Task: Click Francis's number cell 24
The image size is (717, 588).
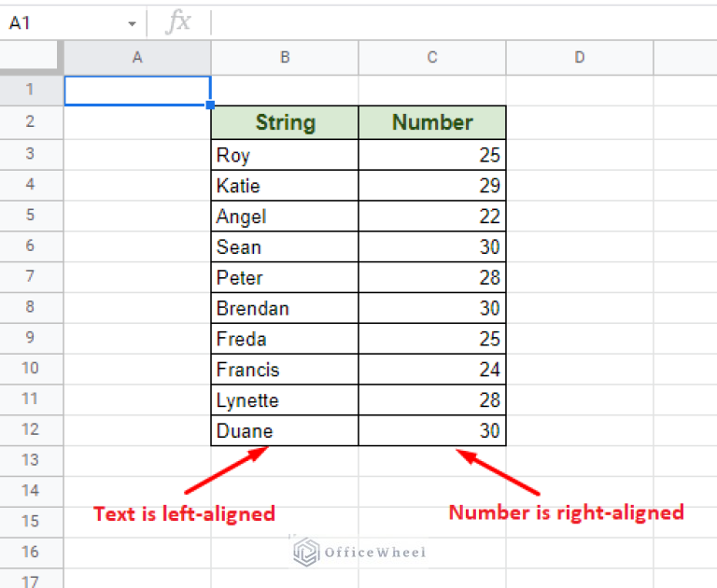Action: (432, 370)
